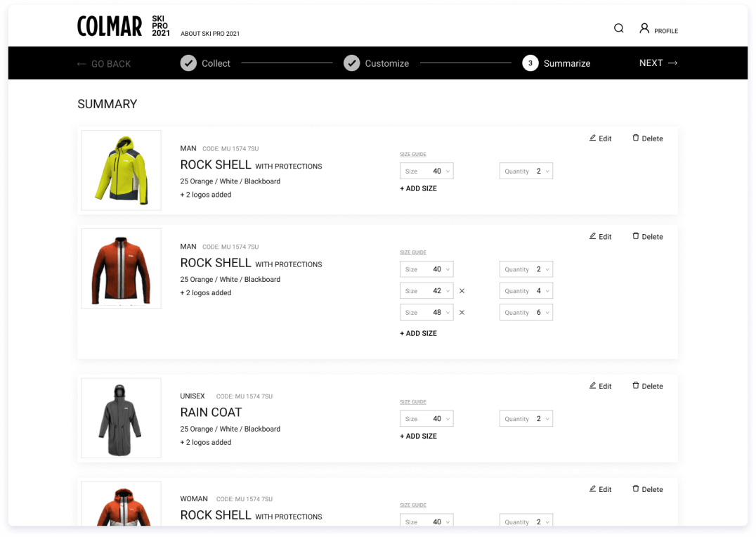Open Quantity 2 dropdown for red jacket
The width and height of the screenshot is (756, 537).
pos(526,269)
